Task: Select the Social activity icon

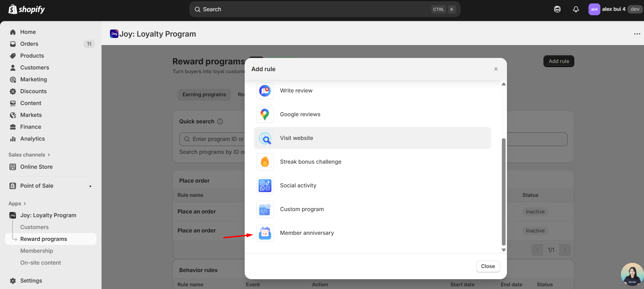Action: point(265,186)
